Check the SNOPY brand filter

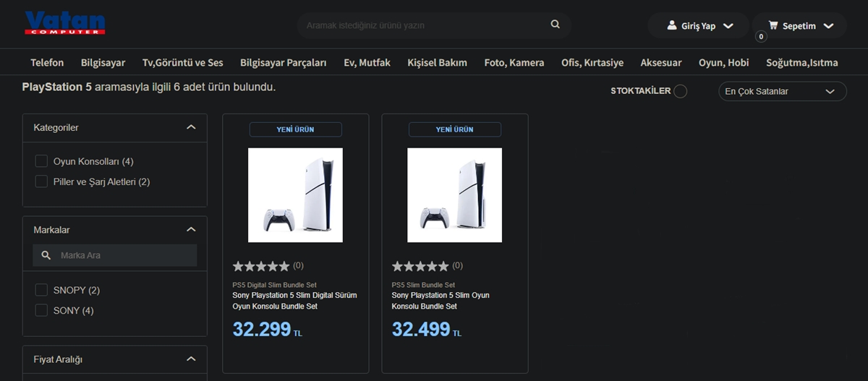tap(42, 290)
